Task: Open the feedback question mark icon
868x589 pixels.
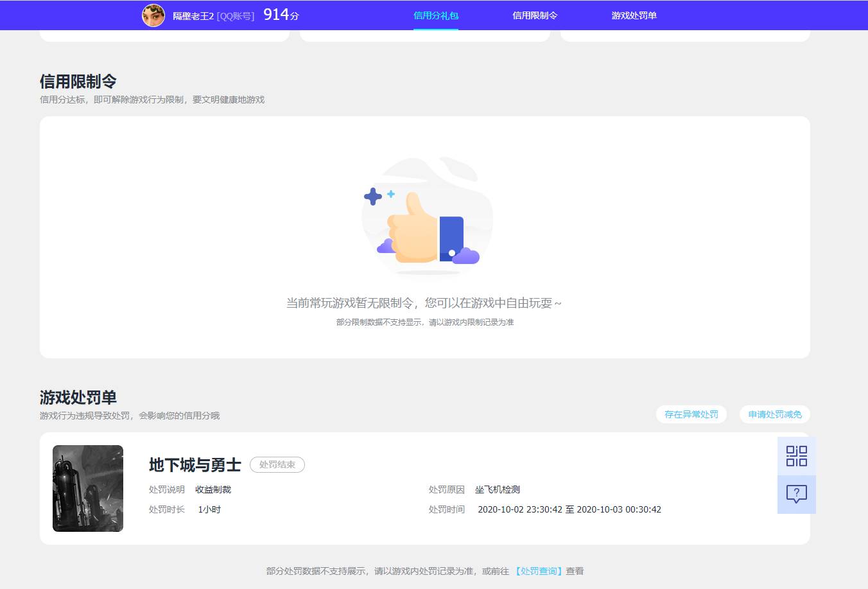Action: pos(796,493)
